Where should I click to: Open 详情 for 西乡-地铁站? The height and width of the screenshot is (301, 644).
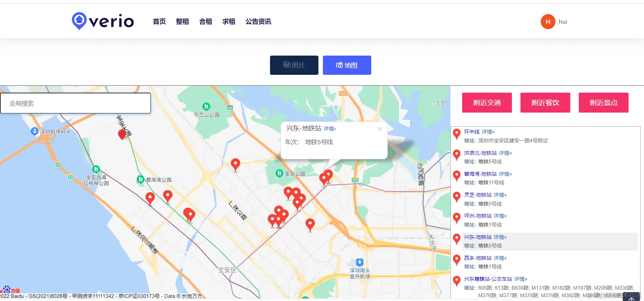click(x=500, y=258)
